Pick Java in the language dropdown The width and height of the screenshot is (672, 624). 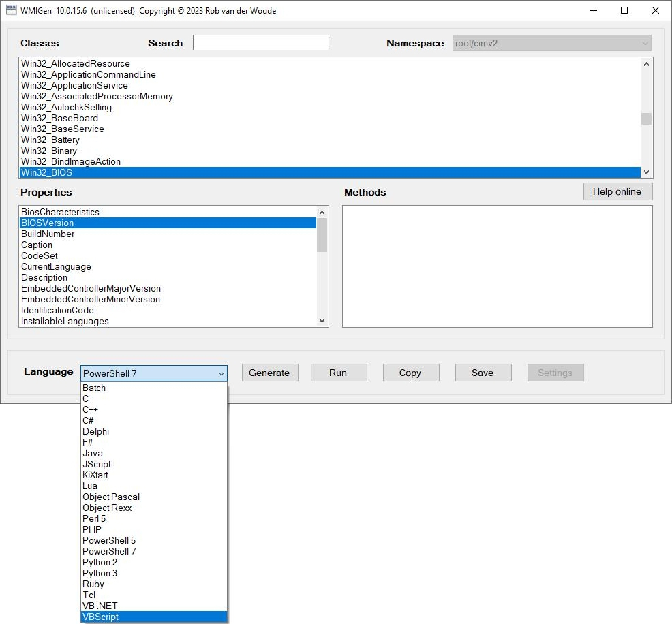coord(154,453)
